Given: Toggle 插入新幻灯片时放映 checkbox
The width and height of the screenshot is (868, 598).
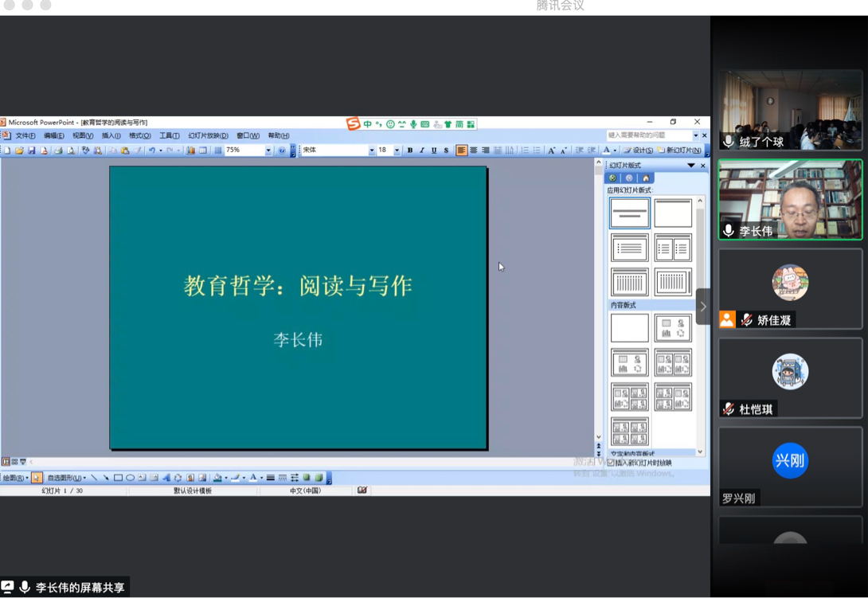Looking at the screenshot, I should tap(611, 463).
